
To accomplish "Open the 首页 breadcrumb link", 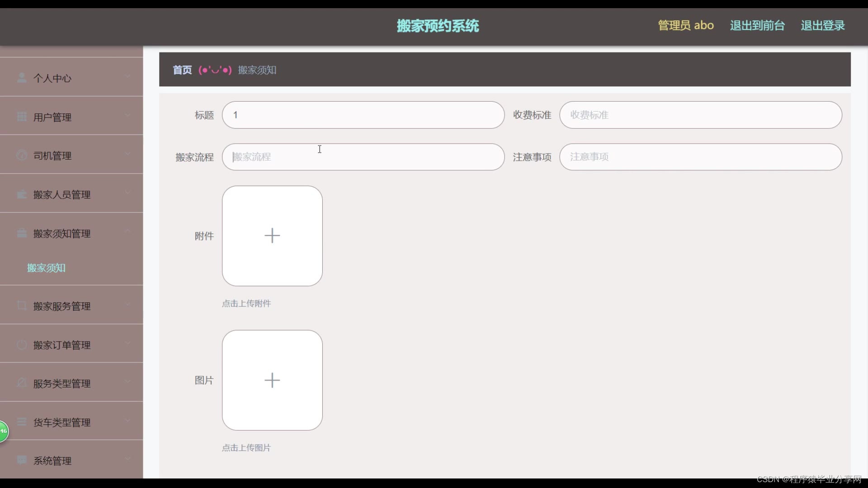I will [182, 70].
